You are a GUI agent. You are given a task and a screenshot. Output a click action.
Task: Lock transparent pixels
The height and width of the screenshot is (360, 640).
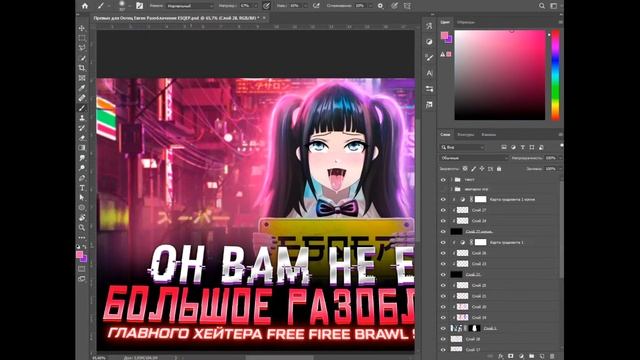pyautogui.click(x=465, y=169)
